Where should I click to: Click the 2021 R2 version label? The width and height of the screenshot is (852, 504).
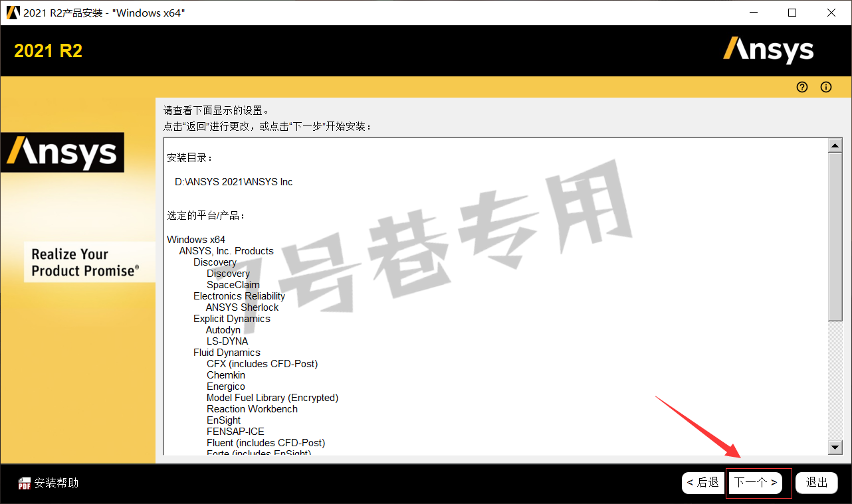49,51
